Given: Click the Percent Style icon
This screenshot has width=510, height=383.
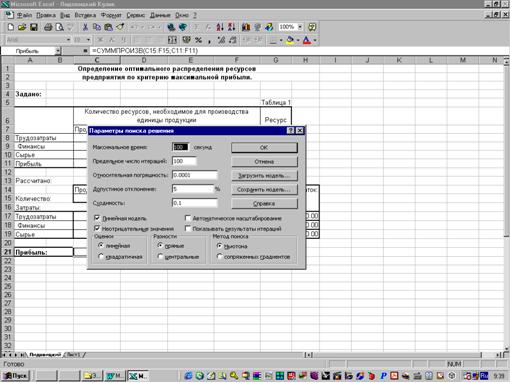Looking at the screenshot, I should pos(199,40).
